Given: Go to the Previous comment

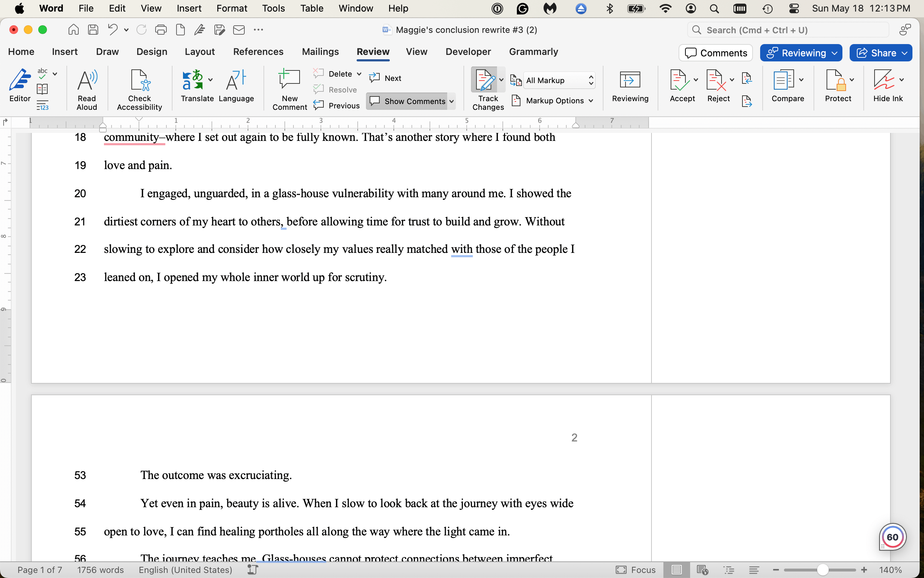Looking at the screenshot, I should tap(336, 105).
